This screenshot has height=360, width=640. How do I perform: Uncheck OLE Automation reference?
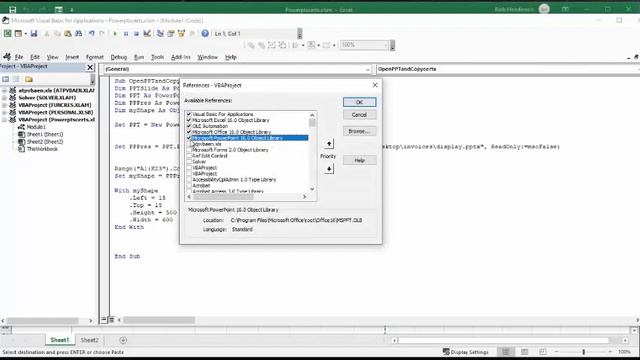coord(189,126)
